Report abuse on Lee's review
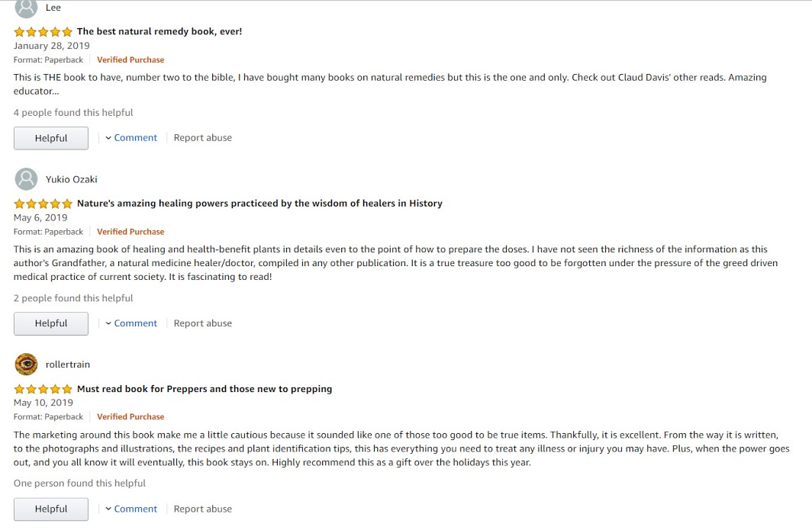This screenshot has width=812, height=530. [x=202, y=138]
